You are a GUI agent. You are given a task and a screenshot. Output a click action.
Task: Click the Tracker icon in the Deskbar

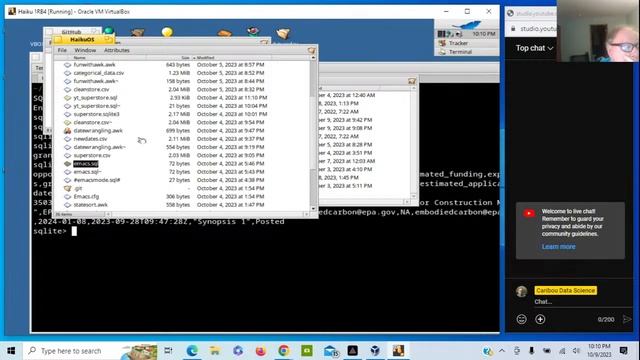tap(442, 43)
